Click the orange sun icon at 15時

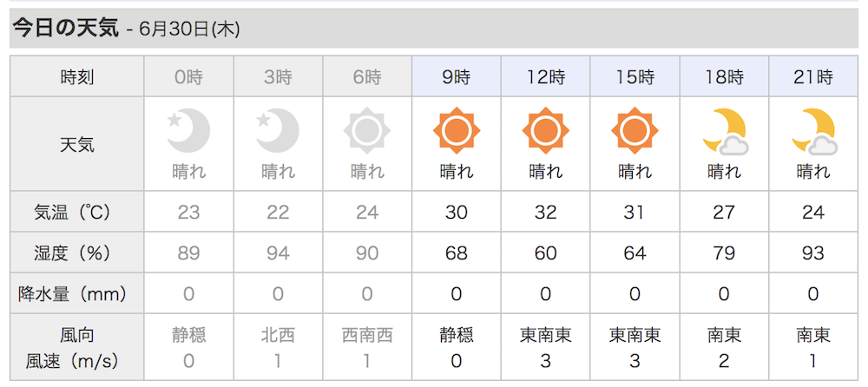[x=635, y=131]
